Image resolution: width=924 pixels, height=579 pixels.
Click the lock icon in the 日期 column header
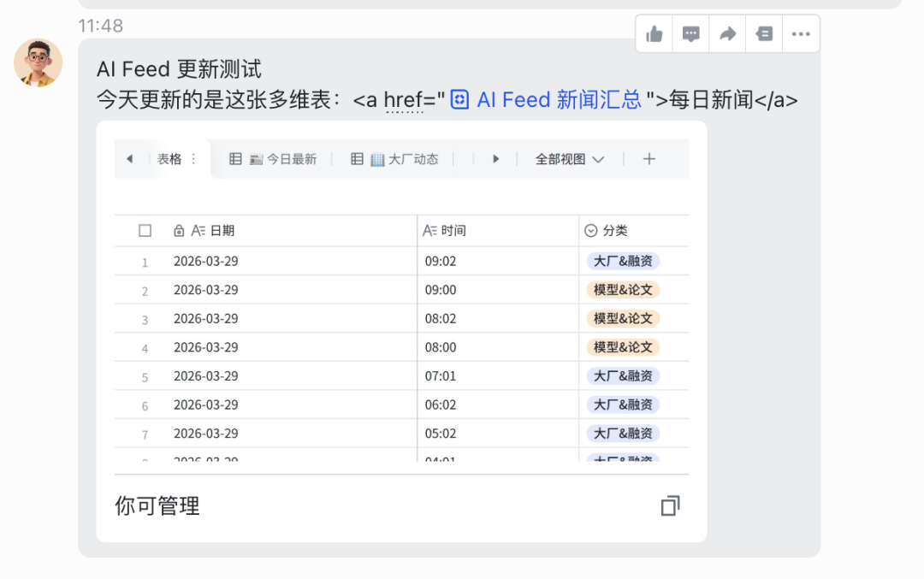[178, 229]
